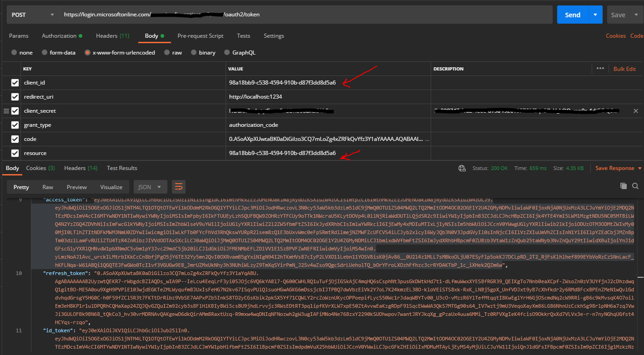644x355 pixels.
Task: Open the Code link
Action: 637,36
